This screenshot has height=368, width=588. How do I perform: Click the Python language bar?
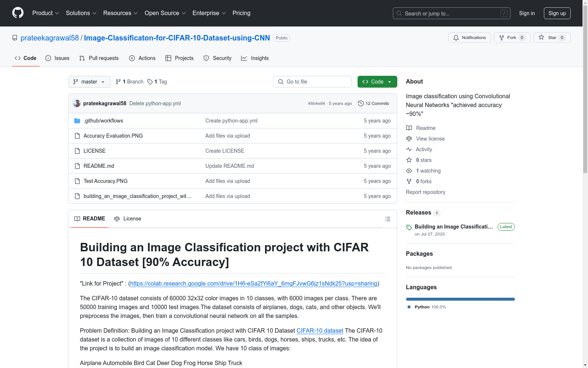point(460,299)
